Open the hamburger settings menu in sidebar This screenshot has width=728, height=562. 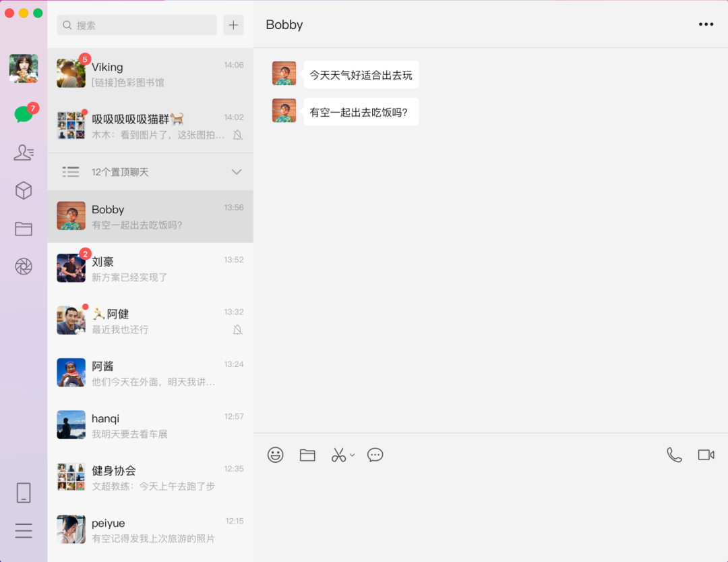tap(24, 530)
